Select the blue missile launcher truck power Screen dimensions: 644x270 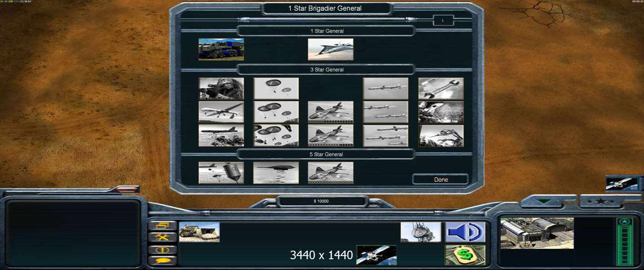[x=221, y=49]
